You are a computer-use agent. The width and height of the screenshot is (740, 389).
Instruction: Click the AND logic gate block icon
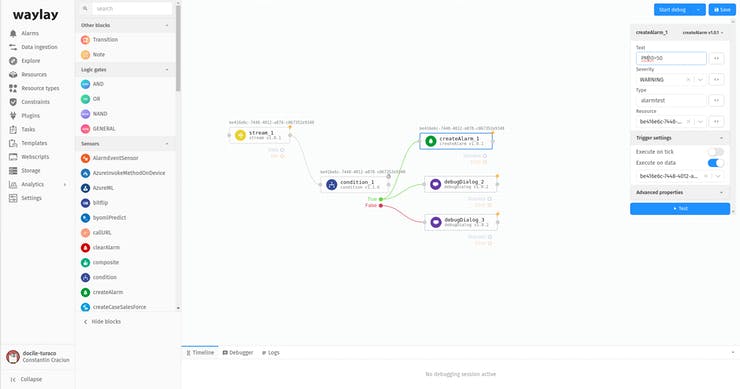85,84
